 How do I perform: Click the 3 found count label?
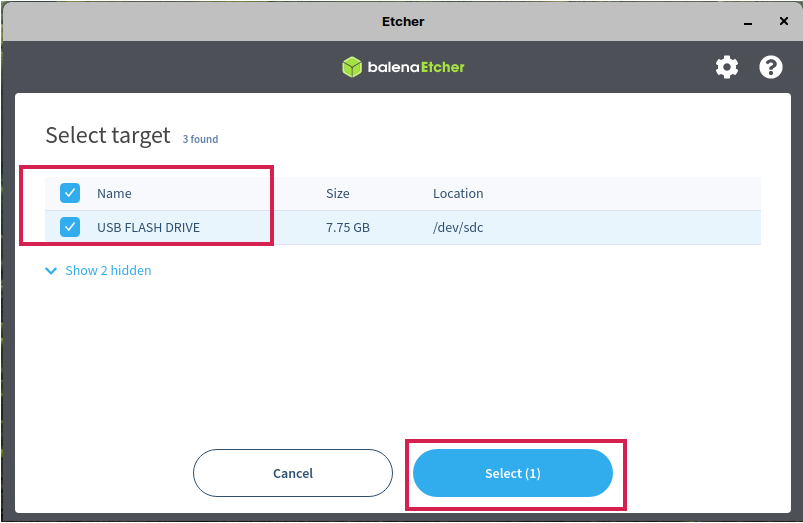(x=200, y=140)
